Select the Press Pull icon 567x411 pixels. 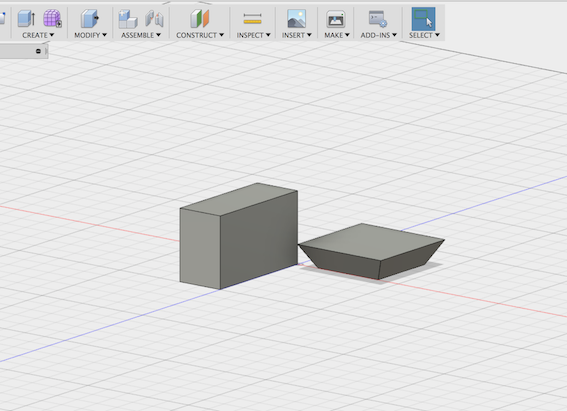coord(90,18)
